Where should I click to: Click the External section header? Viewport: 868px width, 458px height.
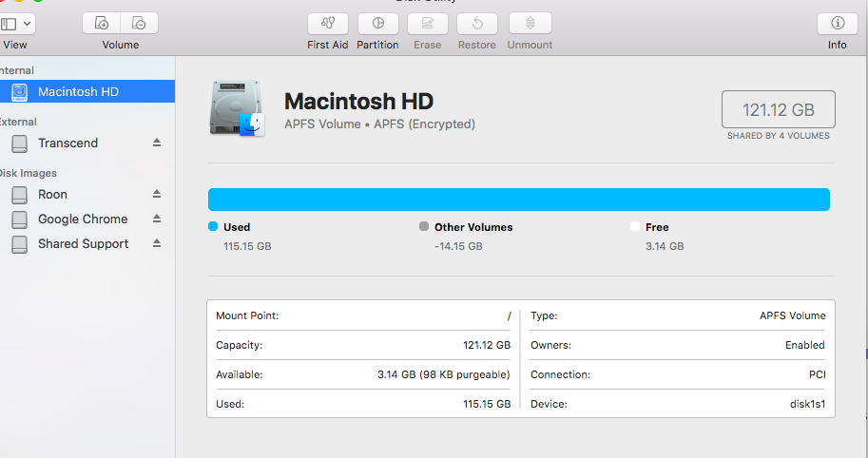(x=18, y=122)
